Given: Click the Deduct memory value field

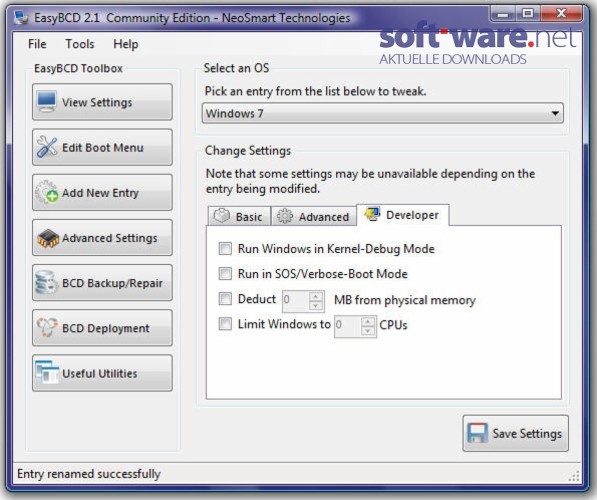Looking at the screenshot, I should point(296,300).
